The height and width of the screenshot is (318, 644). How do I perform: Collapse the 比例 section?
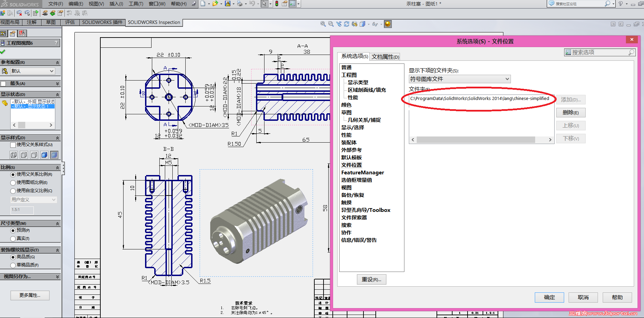57,168
